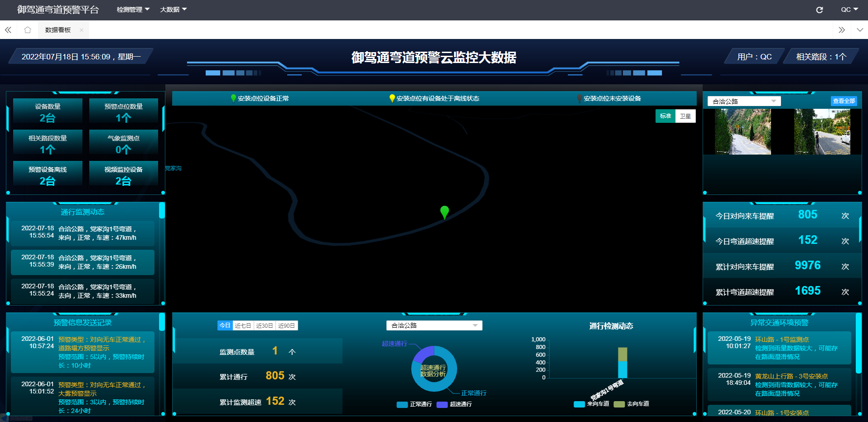Screen dimensions: 868x422
Task: Click the 查看全部 button
Action: point(844,101)
